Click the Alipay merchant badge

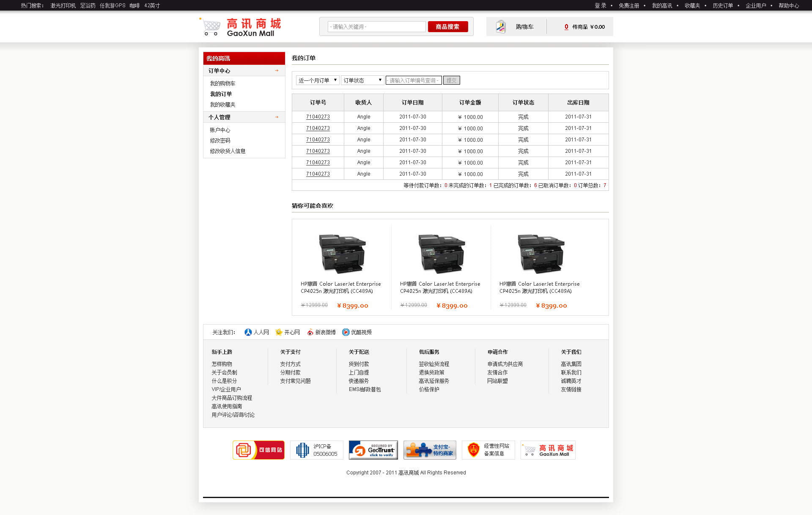click(430, 450)
